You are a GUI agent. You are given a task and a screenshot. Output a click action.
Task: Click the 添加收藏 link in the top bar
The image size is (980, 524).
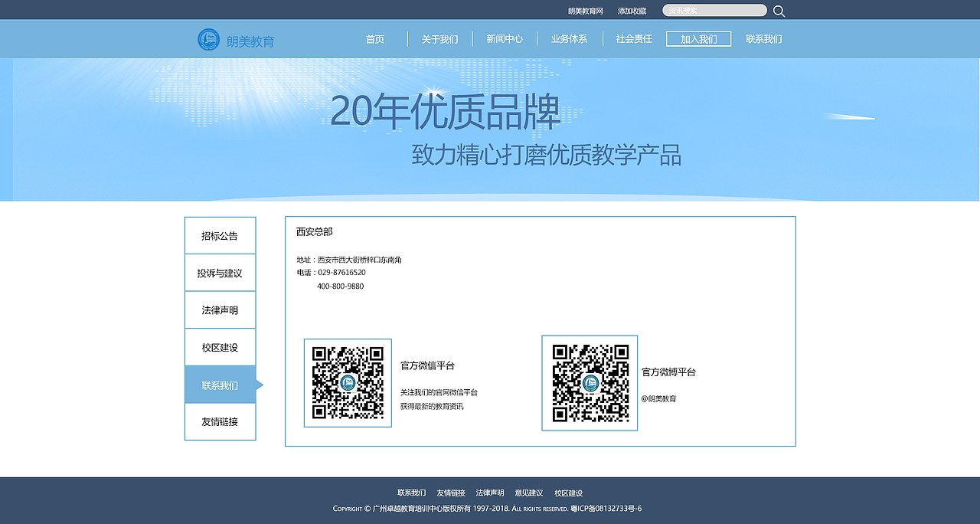point(631,10)
